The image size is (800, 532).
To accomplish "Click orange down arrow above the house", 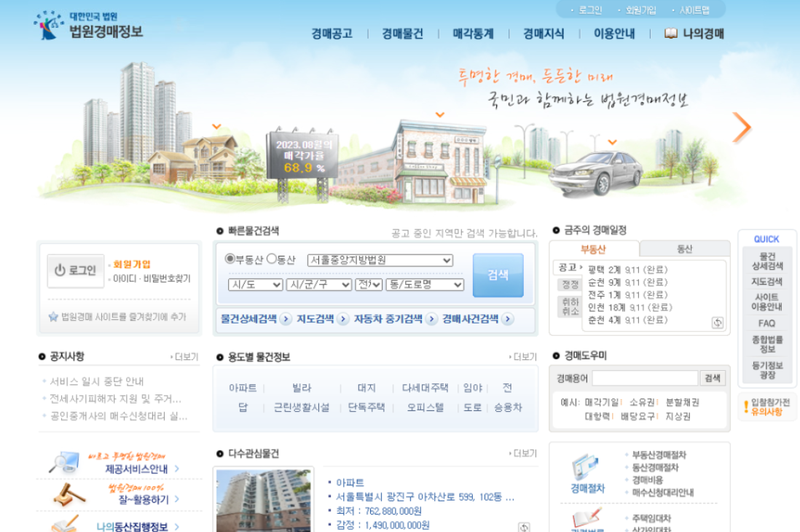I will point(216,126).
